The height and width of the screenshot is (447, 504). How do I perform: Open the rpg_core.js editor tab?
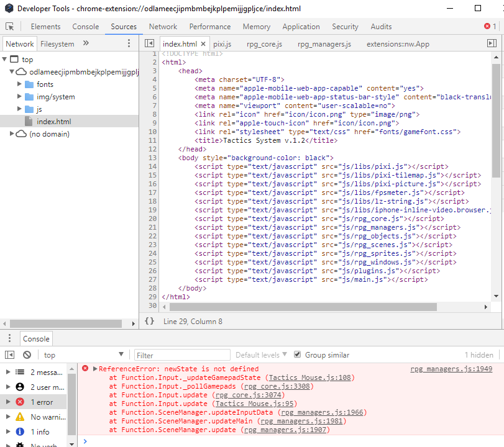tap(264, 44)
